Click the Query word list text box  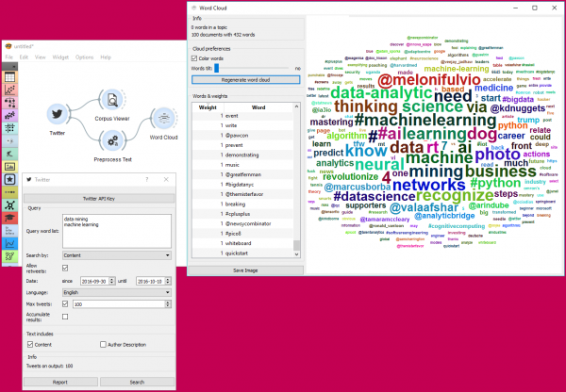117,231
